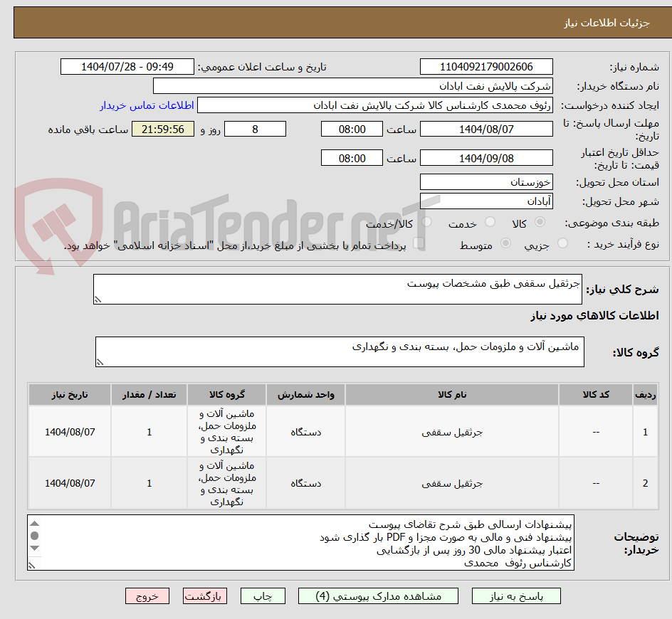The height and width of the screenshot is (619, 672).
Task: Click the buyer name field شرکت پالایش نفت ابادان
Action: pos(352,86)
